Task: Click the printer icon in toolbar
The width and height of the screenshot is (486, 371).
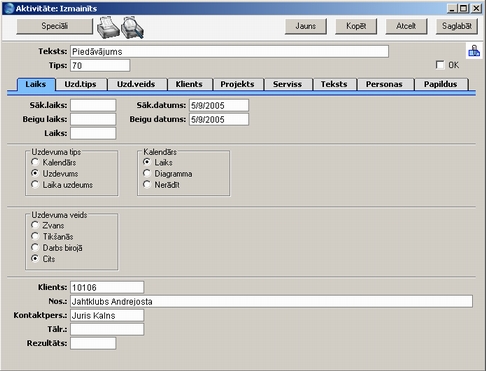Action: point(108,27)
